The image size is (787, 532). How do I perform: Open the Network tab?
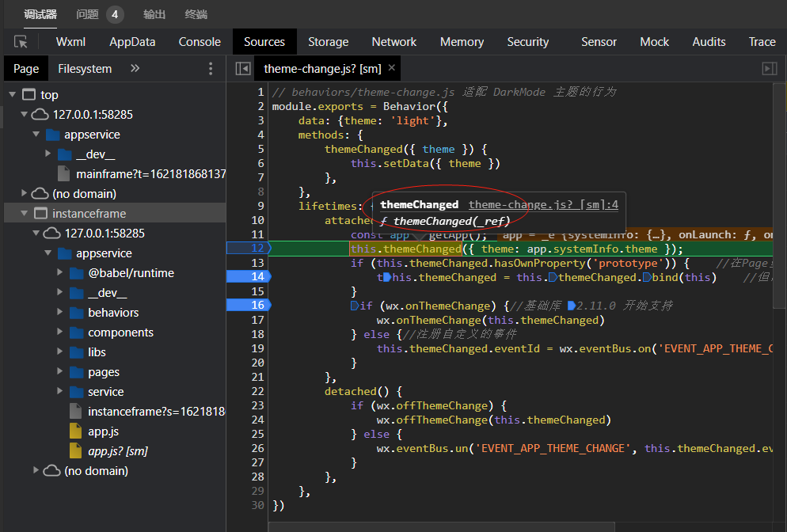click(394, 42)
